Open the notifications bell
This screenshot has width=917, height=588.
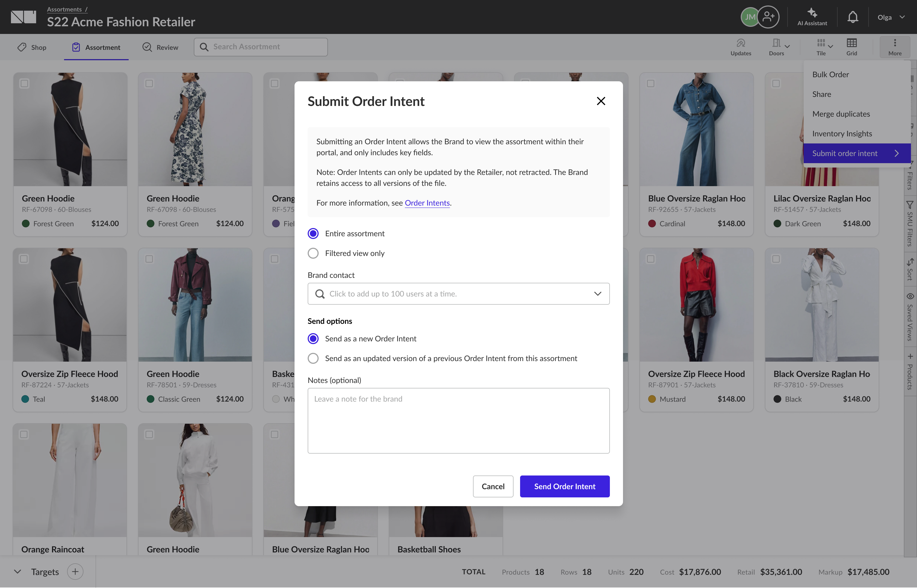[852, 17]
